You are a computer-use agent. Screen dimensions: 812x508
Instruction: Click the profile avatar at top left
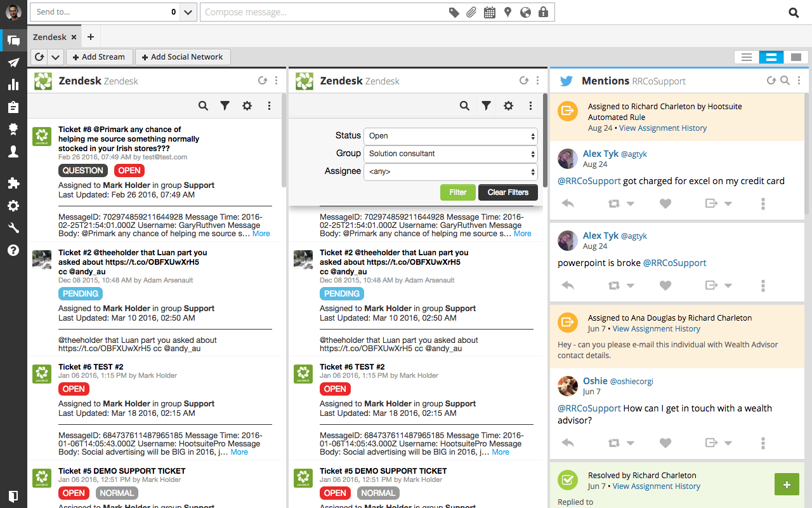[13, 12]
